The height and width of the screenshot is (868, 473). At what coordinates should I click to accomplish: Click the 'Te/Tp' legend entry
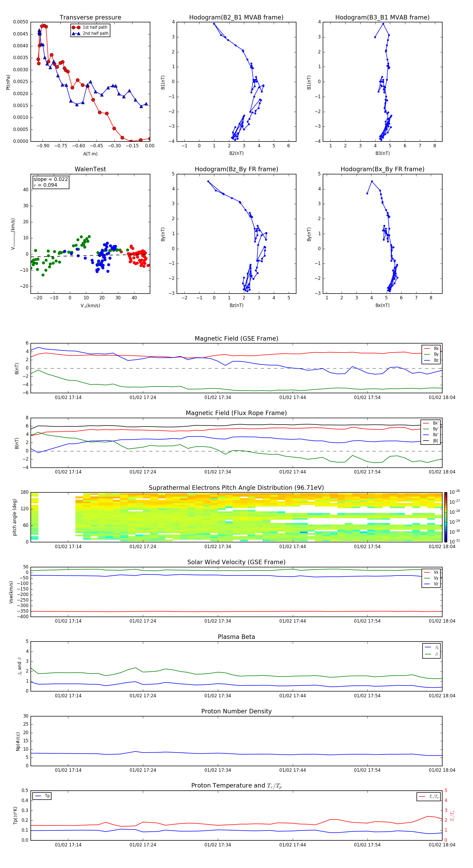click(429, 797)
